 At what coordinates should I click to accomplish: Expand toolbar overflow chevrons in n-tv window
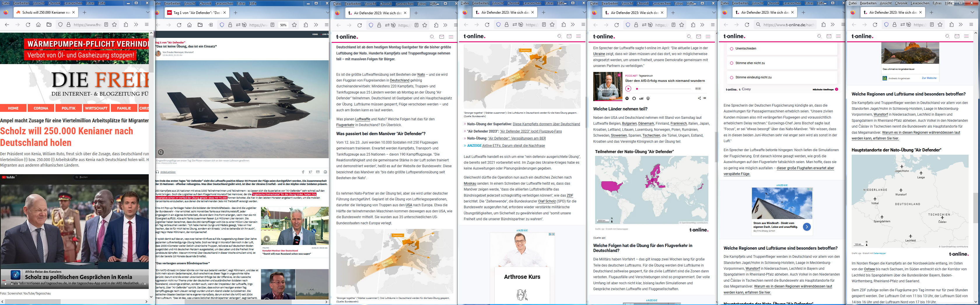point(316,25)
